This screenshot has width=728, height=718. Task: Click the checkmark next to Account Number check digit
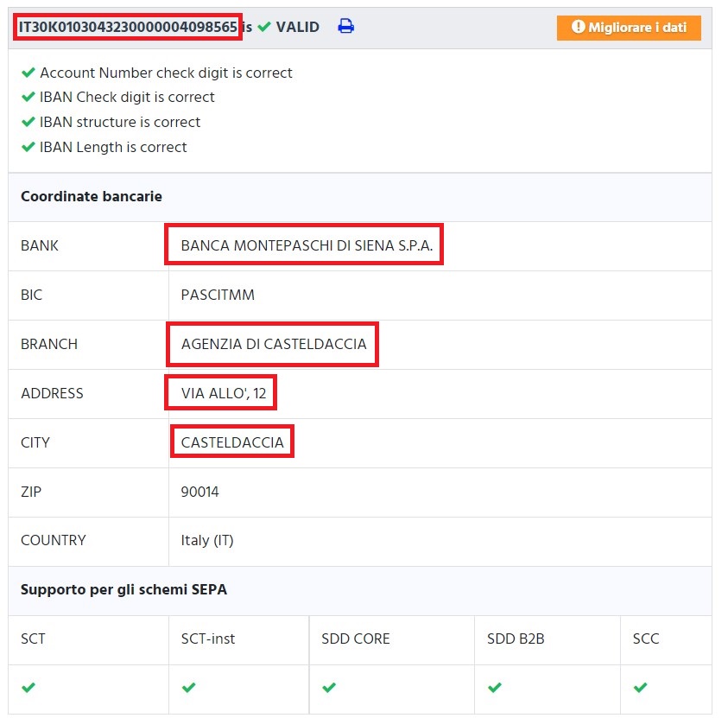[28, 73]
